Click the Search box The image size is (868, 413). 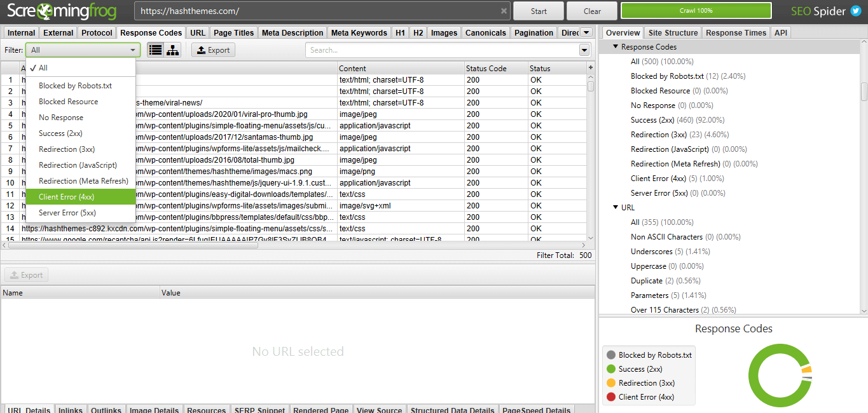click(x=442, y=50)
